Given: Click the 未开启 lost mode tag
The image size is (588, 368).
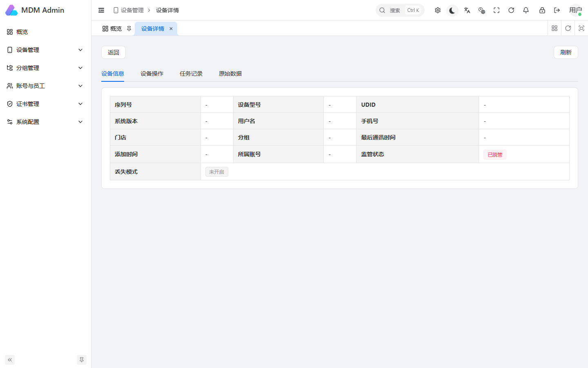Looking at the screenshot, I should [x=216, y=172].
